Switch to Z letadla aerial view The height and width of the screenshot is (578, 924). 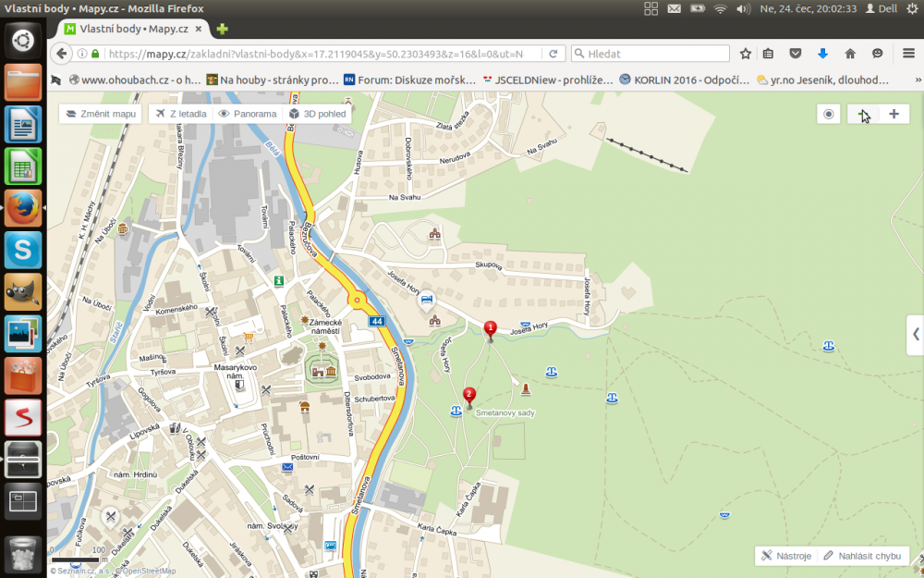180,114
